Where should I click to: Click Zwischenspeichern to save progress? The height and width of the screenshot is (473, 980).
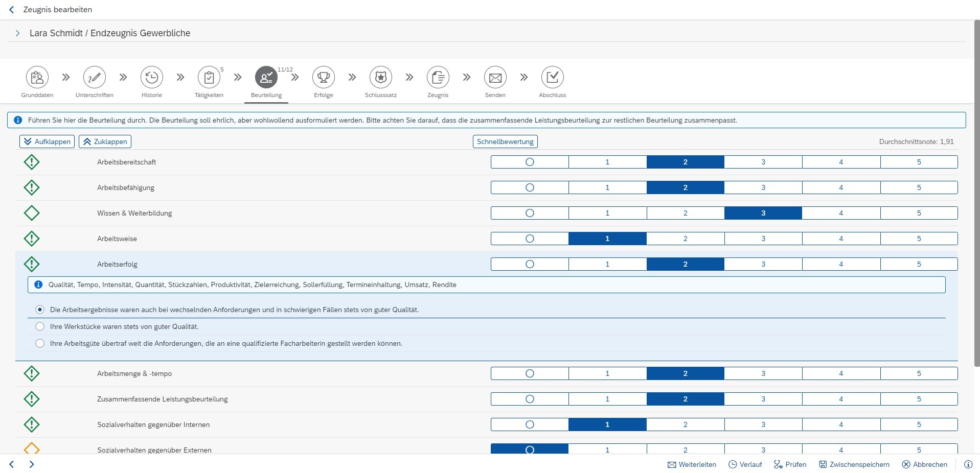click(x=854, y=464)
